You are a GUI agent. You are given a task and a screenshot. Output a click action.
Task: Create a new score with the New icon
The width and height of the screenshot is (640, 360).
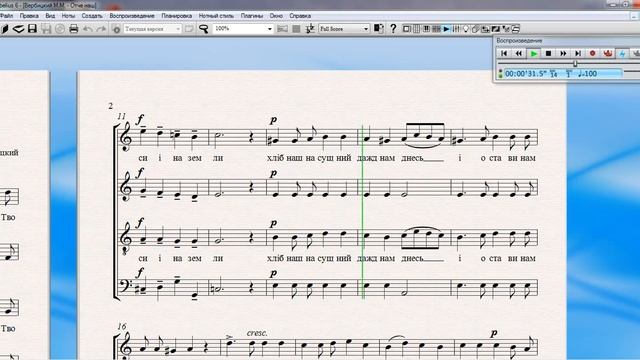5,29
